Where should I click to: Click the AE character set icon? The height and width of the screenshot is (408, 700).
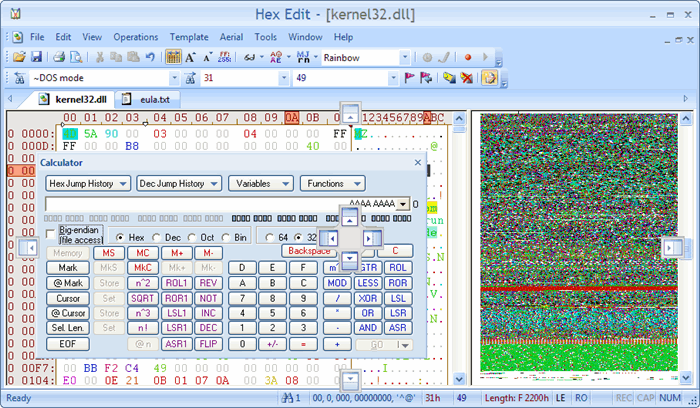click(276, 57)
